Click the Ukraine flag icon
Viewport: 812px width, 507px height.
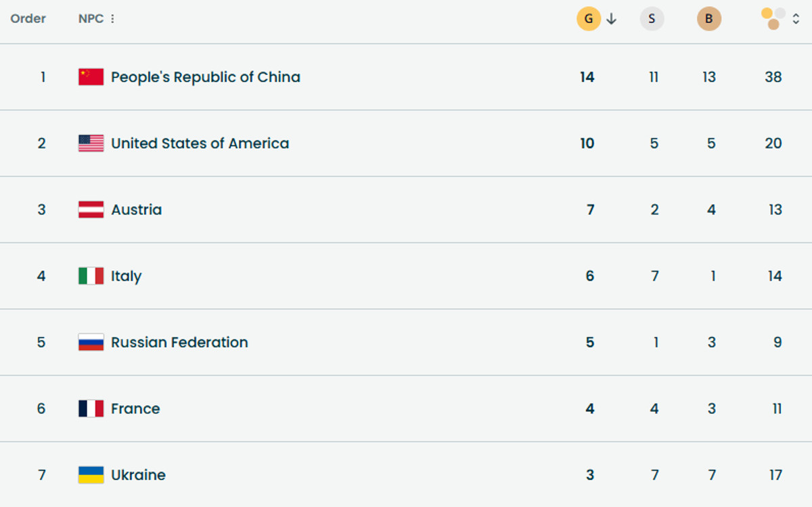[91, 475]
